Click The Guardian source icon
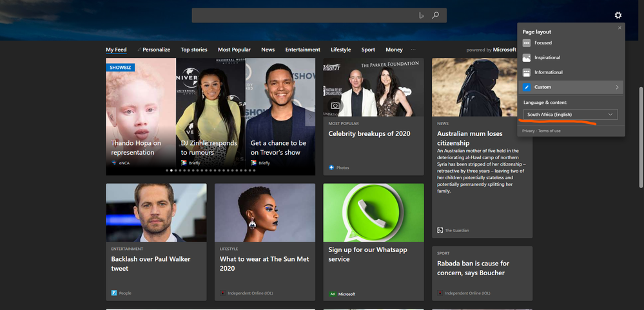 pos(440,230)
